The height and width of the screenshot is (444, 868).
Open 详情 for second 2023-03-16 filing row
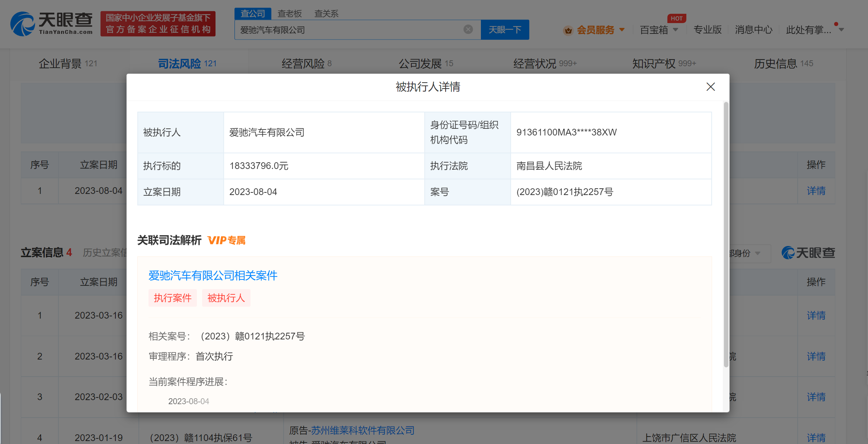click(x=816, y=357)
